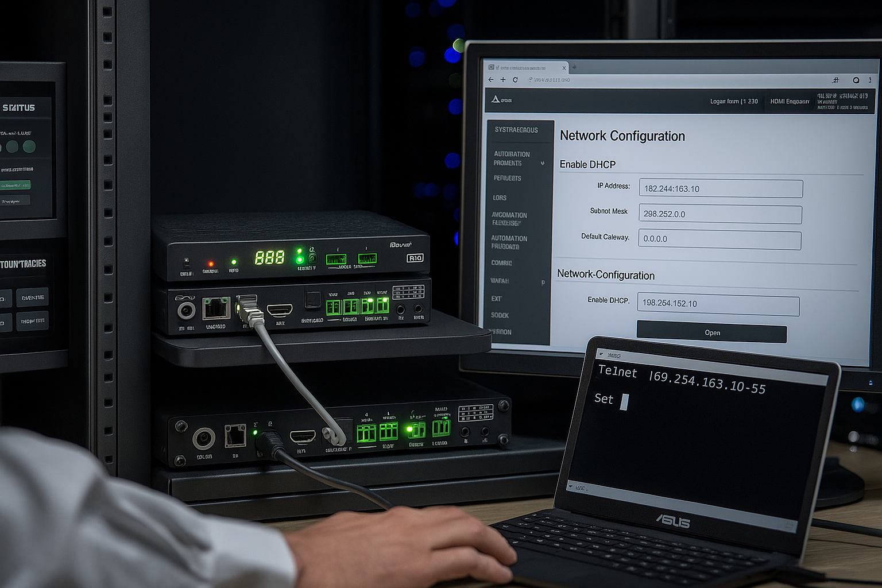Open a new tab with the plus icon
The image size is (882, 588).
click(x=503, y=80)
